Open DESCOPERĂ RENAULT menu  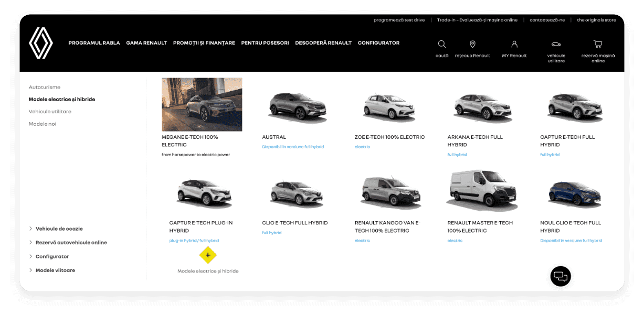pyautogui.click(x=323, y=43)
